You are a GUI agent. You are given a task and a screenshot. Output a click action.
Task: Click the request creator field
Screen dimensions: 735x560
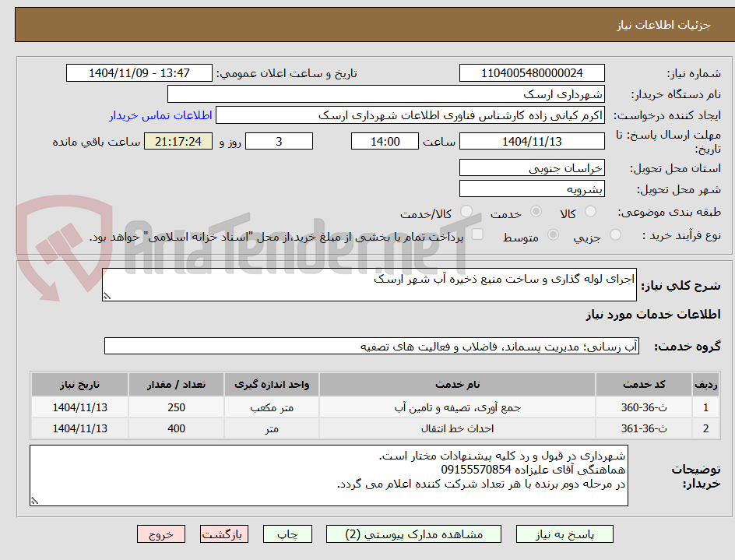[x=410, y=115]
